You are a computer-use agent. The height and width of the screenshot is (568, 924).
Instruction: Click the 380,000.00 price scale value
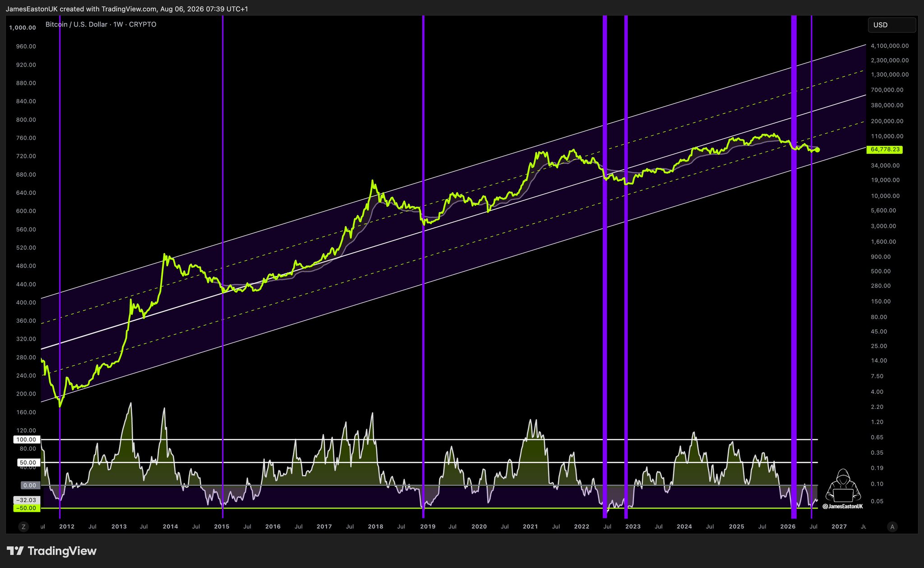pos(887,106)
